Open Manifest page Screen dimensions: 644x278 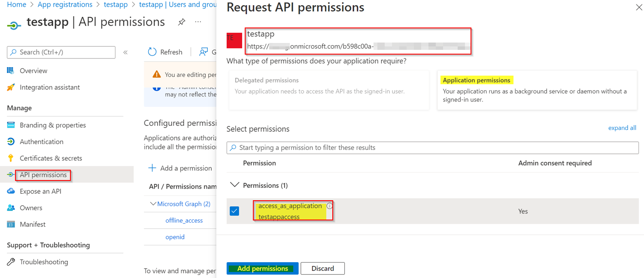(33, 224)
